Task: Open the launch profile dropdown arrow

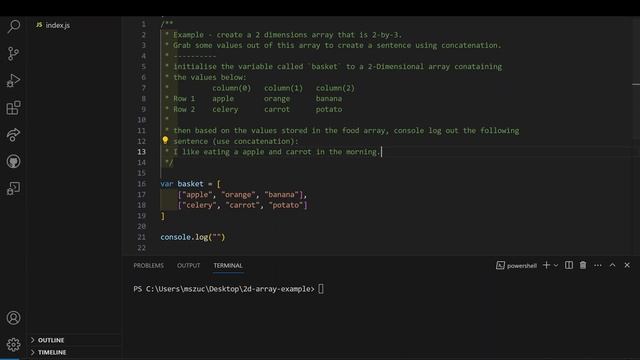Action: pos(556,265)
